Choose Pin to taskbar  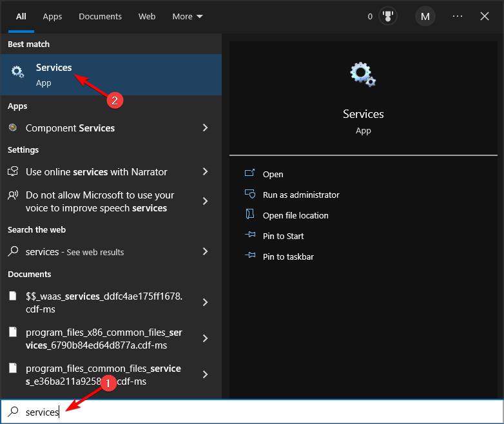(288, 257)
